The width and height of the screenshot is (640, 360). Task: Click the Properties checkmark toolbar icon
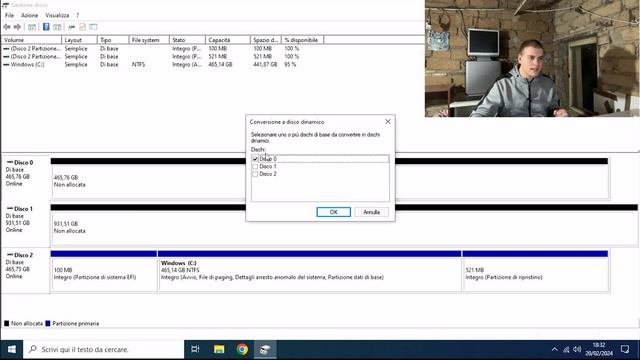82,27
